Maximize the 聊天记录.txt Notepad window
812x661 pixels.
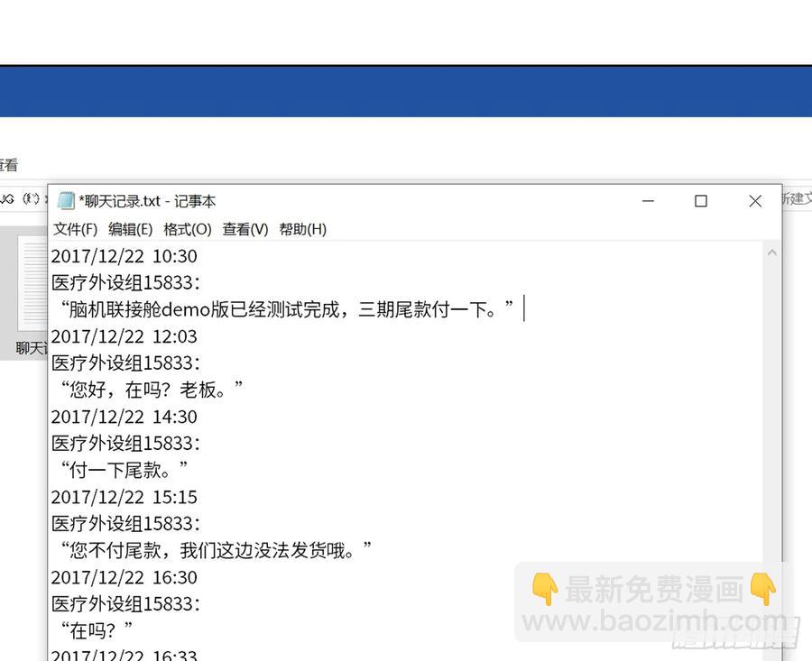pos(701,201)
